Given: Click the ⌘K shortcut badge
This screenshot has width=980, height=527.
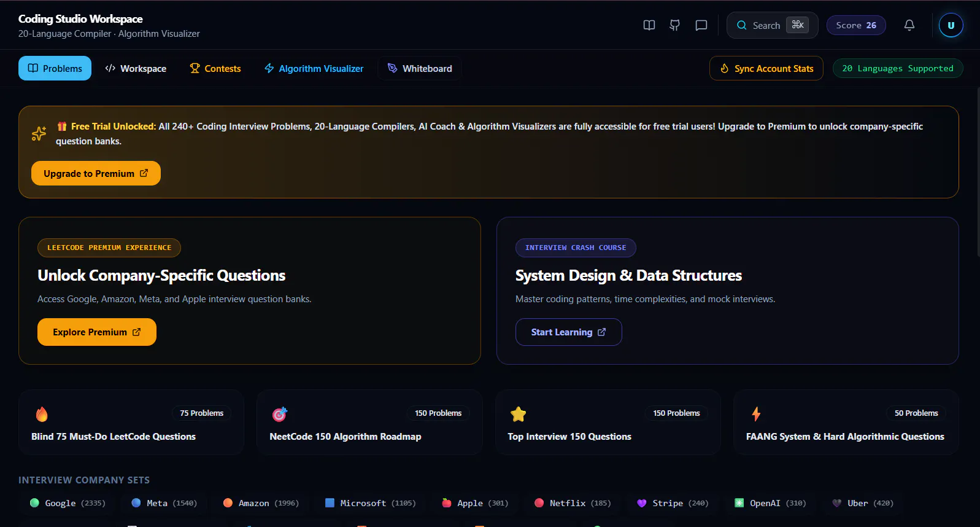Looking at the screenshot, I should [797, 25].
